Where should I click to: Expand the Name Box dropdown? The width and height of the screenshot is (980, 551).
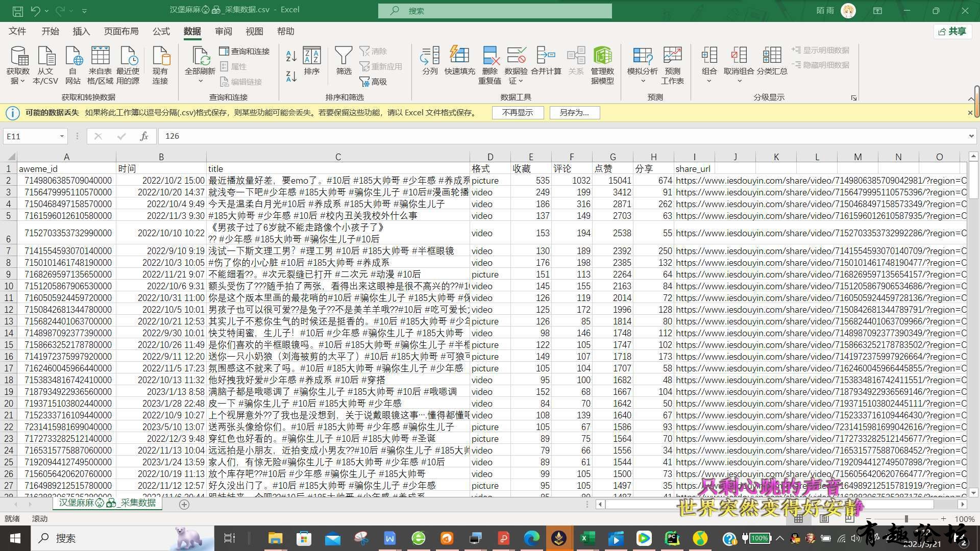(x=62, y=136)
